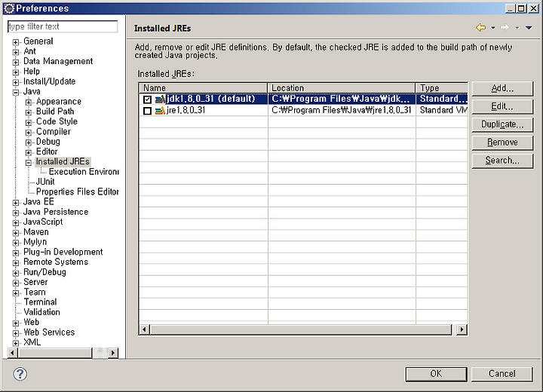Select the JavaScript tree item

[43, 222]
